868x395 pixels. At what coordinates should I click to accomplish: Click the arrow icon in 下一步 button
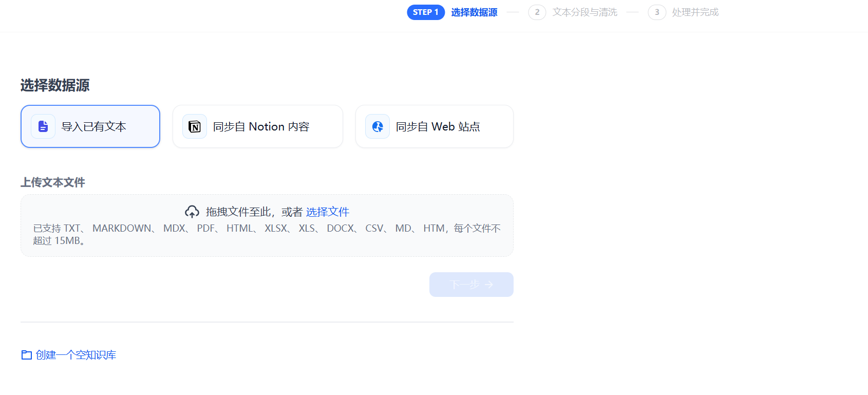point(489,285)
